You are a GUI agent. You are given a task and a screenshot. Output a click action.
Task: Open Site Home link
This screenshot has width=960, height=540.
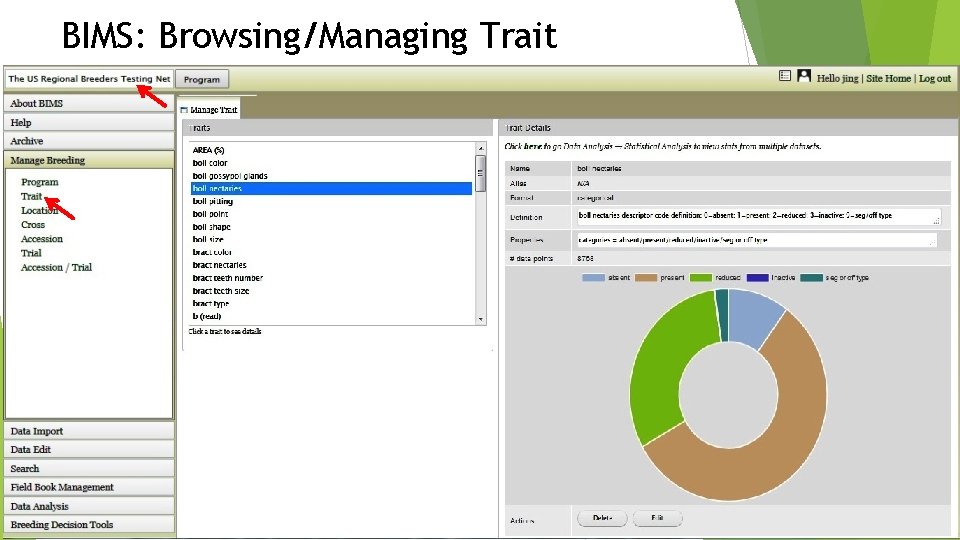point(888,78)
